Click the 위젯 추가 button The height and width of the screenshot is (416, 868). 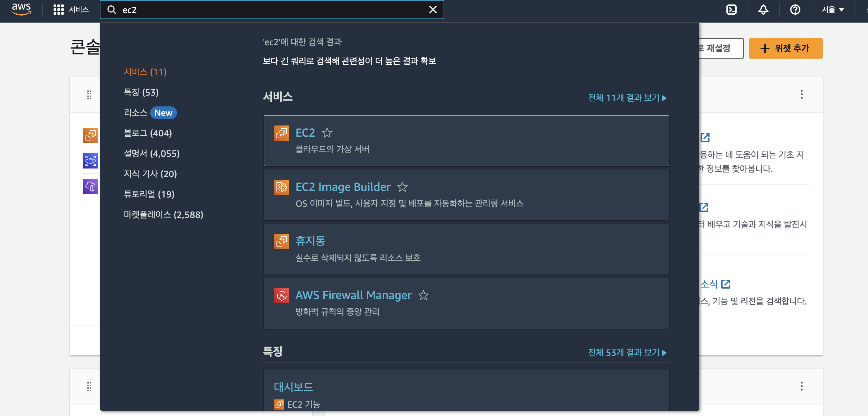point(785,48)
